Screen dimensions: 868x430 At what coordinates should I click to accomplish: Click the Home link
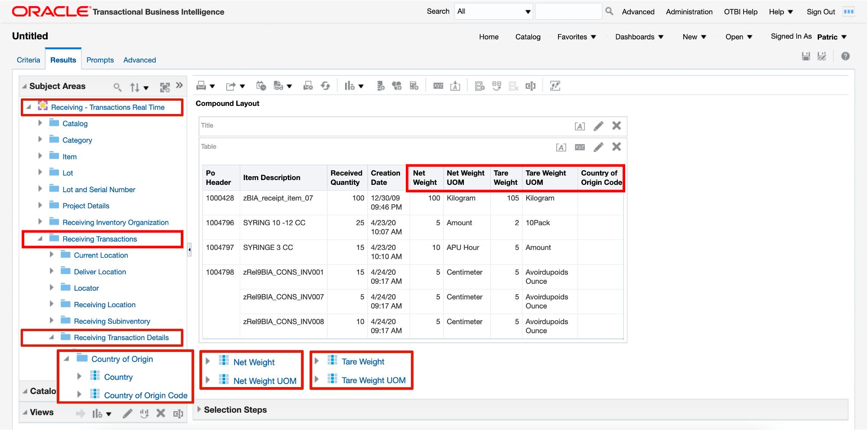tap(489, 37)
